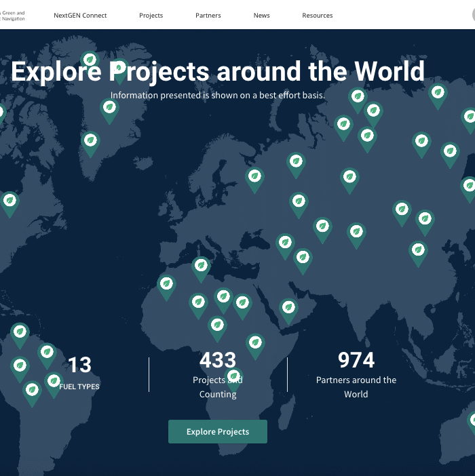475x476 pixels.
Task: Open the pin on the Horn of Africa
Action: [x=288, y=309]
